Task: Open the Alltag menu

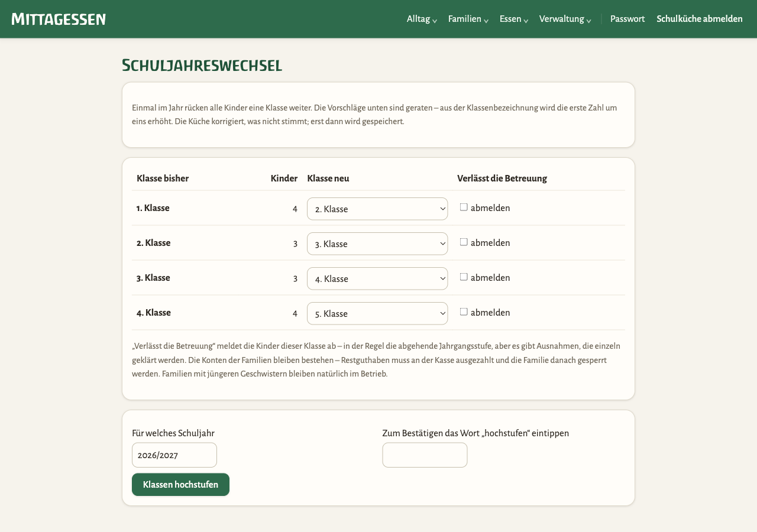Action: click(x=422, y=19)
